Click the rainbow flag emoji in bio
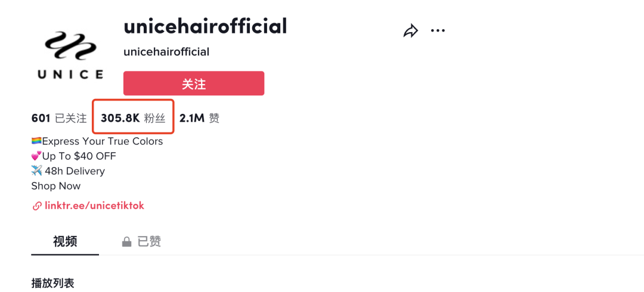Image resolution: width=644 pixels, height=292 pixels. 36,141
